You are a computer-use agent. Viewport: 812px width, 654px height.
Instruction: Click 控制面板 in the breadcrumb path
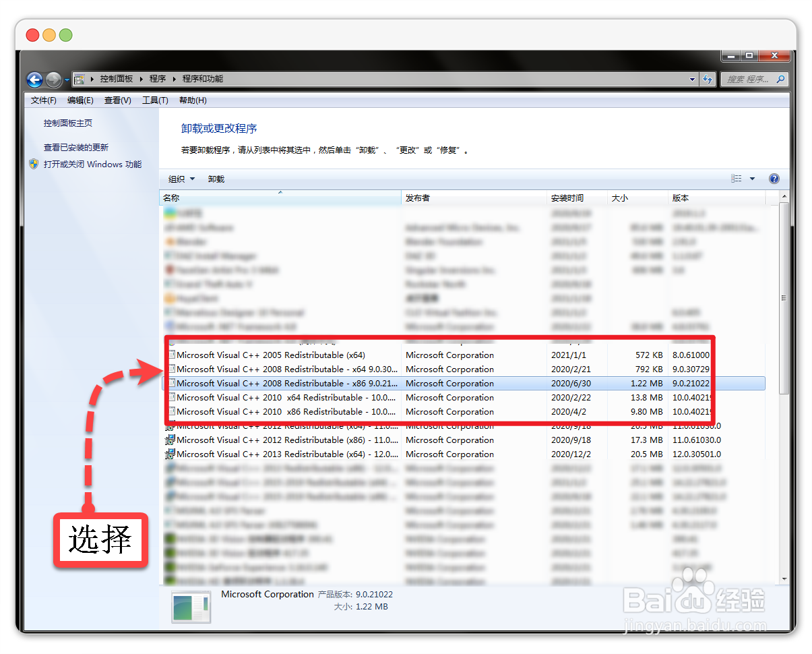117,79
